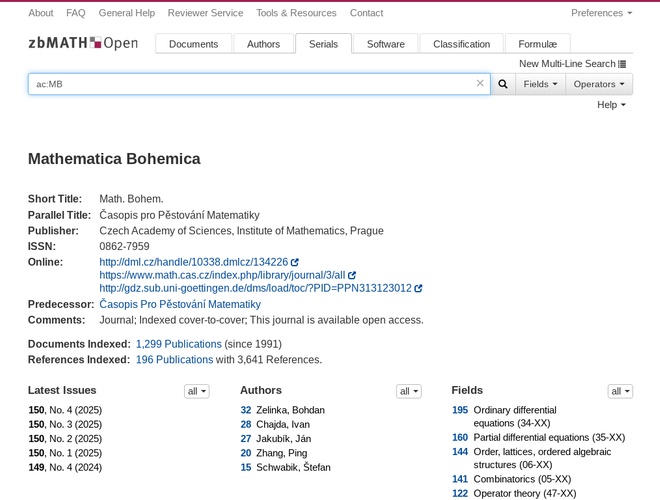Click the Reviewer Service menu item
660x500 pixels.
205,13
